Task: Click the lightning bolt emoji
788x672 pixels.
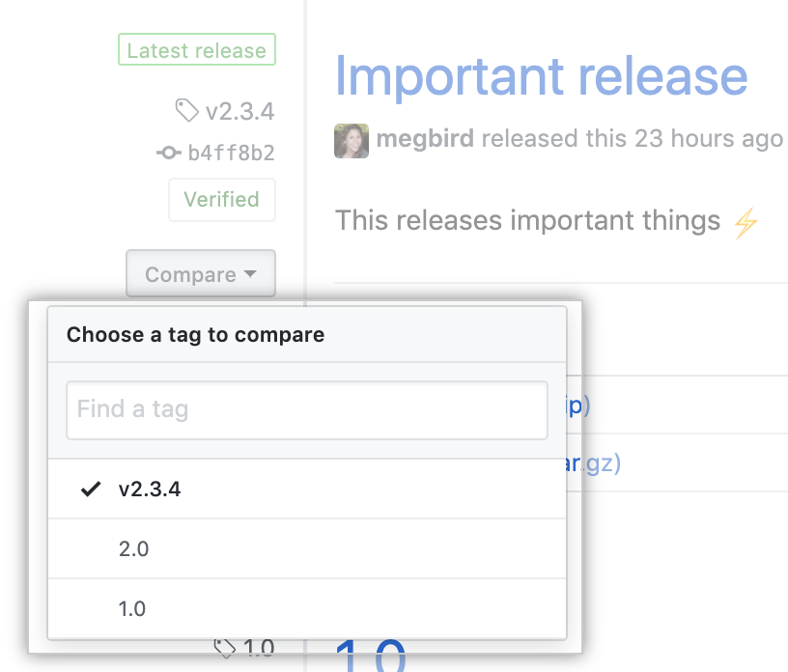Action: [x=745, y=224]
